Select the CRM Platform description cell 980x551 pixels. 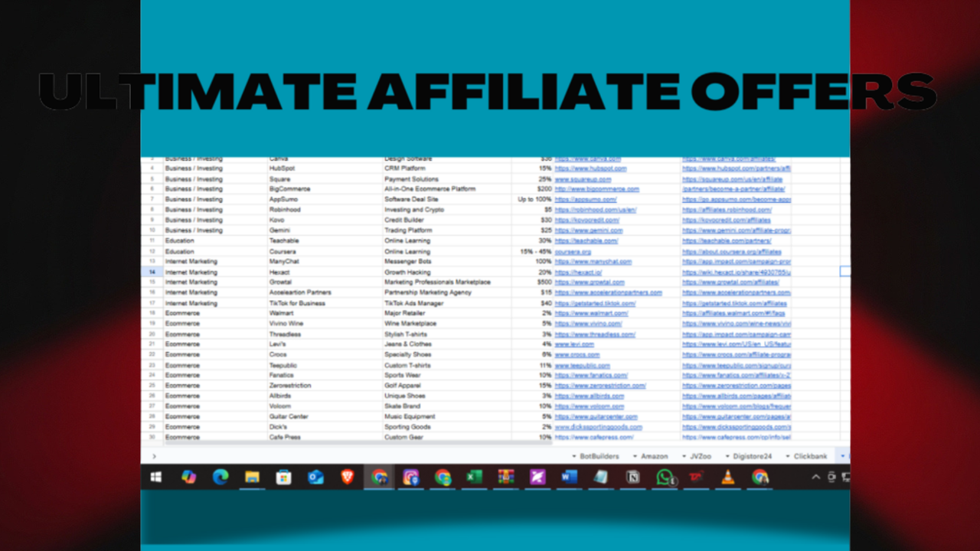447,168
